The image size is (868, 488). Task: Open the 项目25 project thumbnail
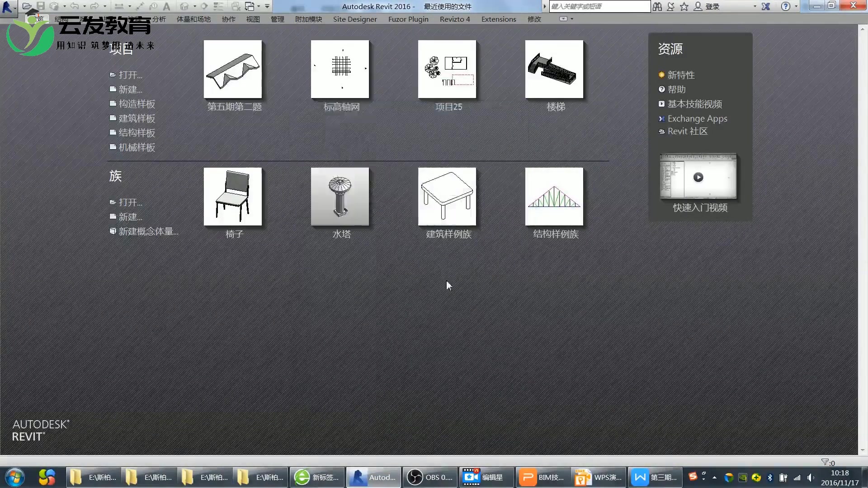click(x=447, y=69)
